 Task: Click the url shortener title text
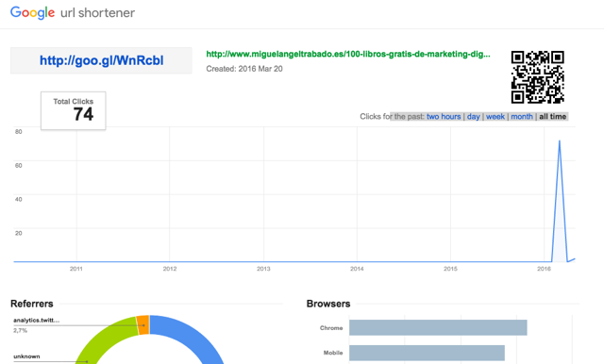pos(97,12)
